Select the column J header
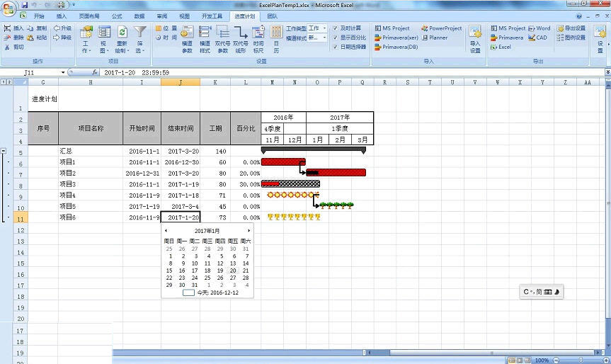 (181, 82)
